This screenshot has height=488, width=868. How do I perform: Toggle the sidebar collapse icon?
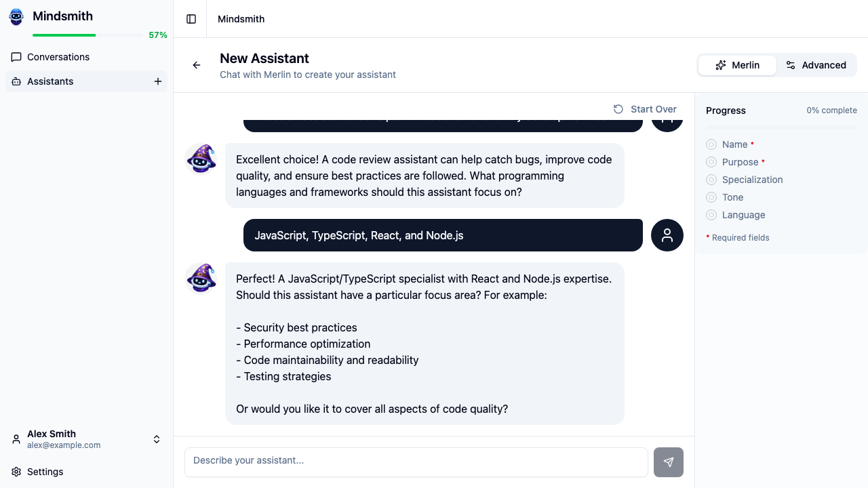[x=190, y=18]
